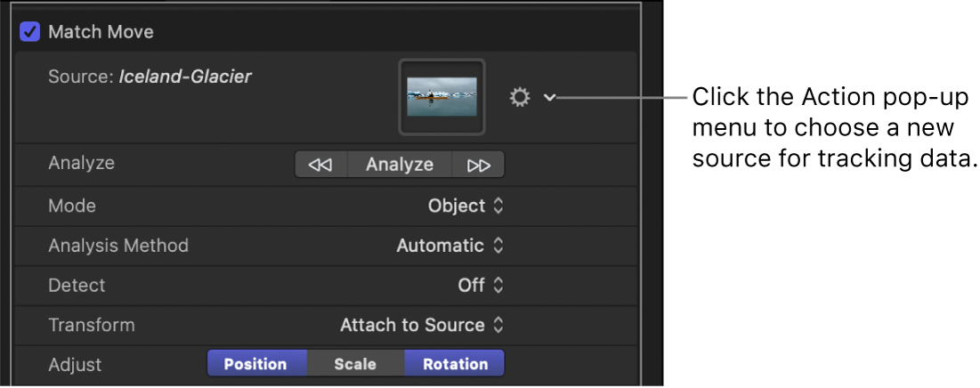Toggle the Rotation adjust button

click(x=455, y=364)
